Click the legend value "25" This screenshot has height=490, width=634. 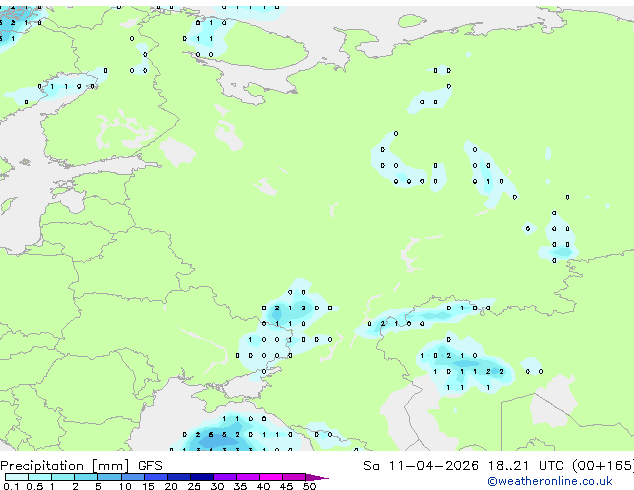click(x=194, y=486)
